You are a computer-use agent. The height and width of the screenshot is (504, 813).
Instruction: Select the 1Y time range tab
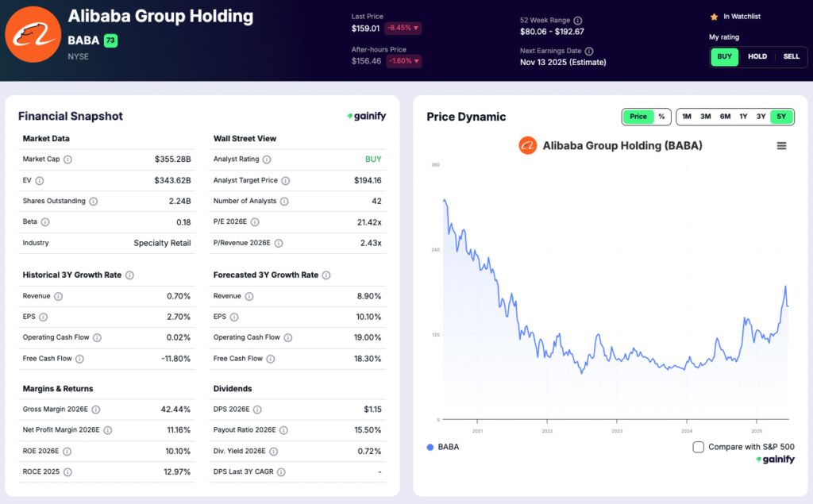pos(743,117)
